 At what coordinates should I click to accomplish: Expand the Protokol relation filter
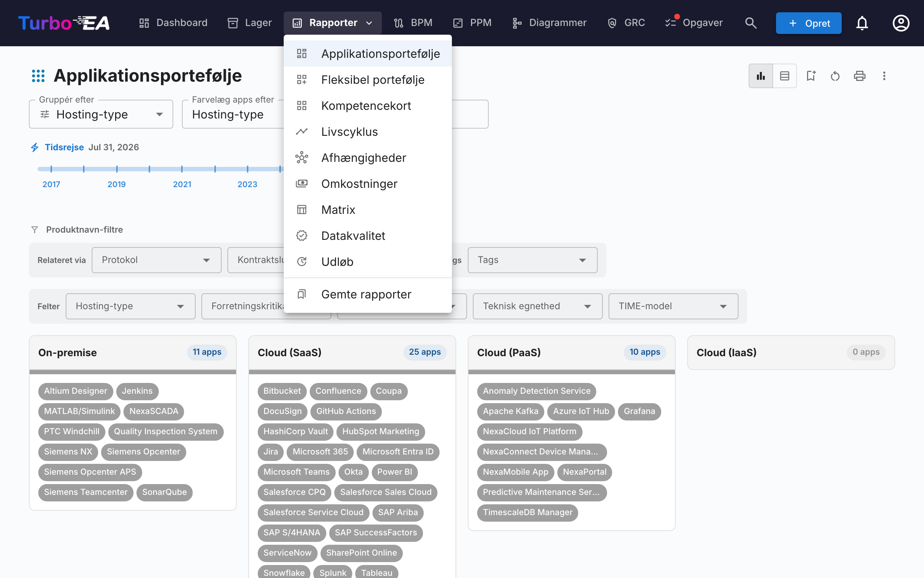coord(157,260)
